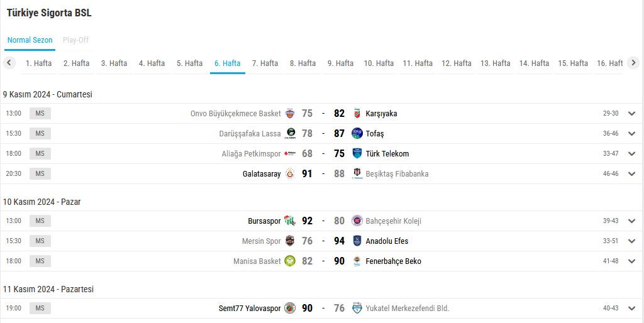The image size is (644, 323).
Task: Expand the Semt77 Yalovaspor match chevron
Action: click(x=631, y=308)
